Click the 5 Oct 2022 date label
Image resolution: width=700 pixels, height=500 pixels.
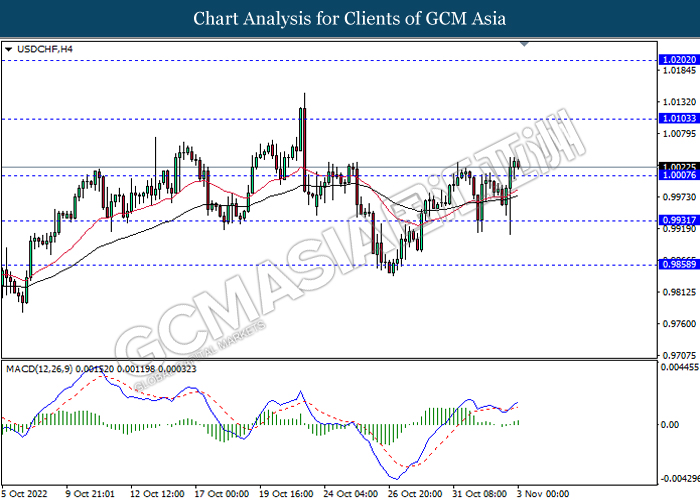click(25, 493)
